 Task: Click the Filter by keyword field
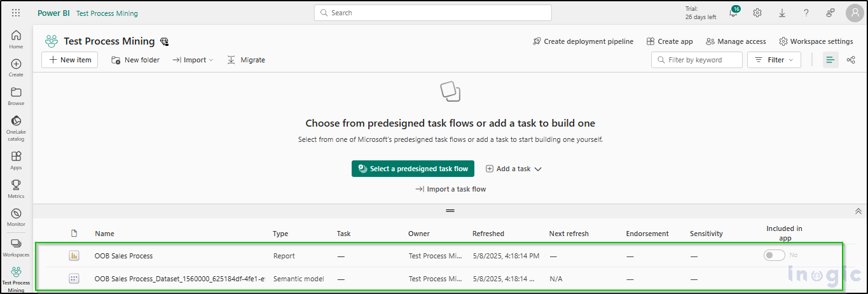click(697, 60)
